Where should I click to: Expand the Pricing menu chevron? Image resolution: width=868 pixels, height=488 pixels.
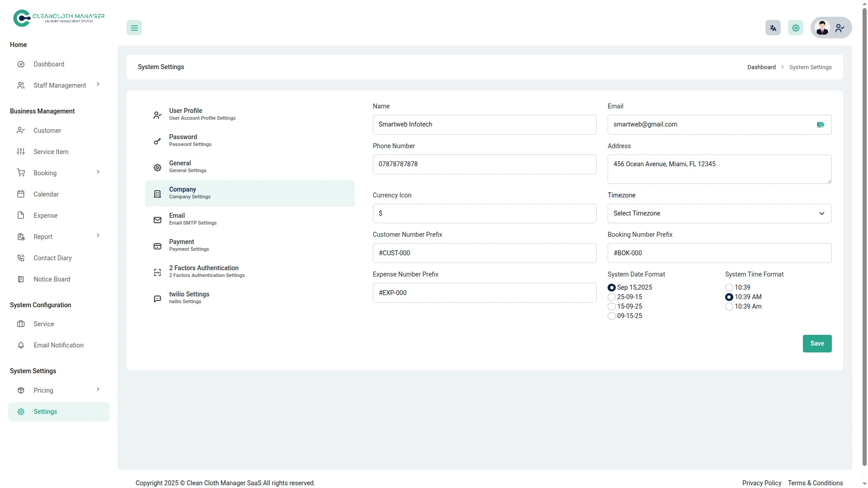(x=98, y=389)
